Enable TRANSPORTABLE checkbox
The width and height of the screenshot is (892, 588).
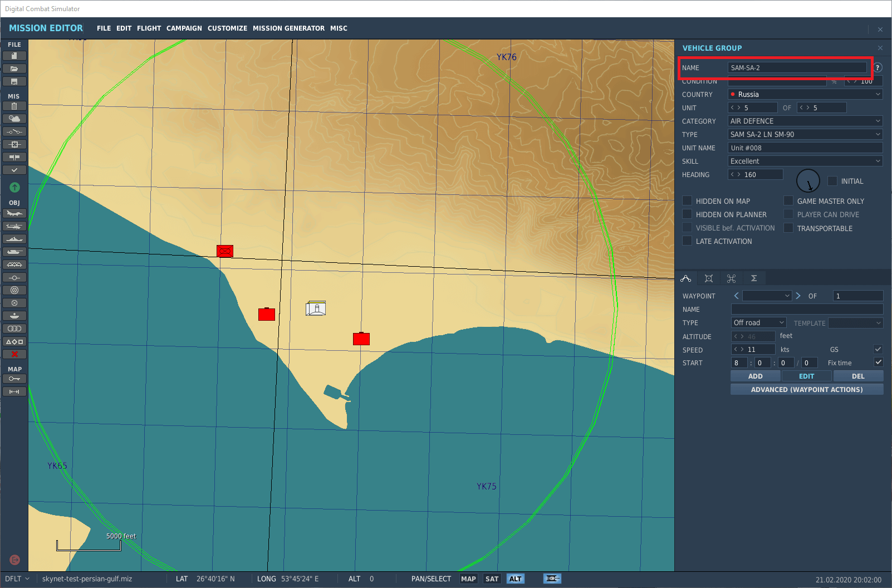click(x=788, y=228)
